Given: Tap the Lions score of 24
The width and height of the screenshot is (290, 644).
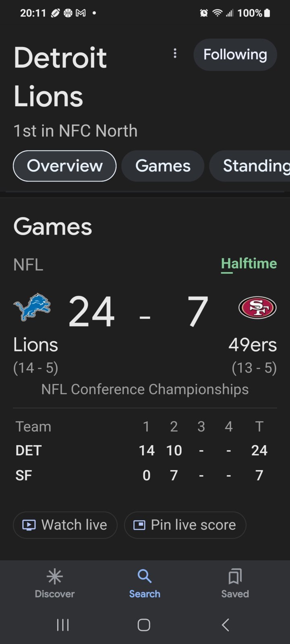Looking at the screenshot, I should pyautogui.click(x=92, y=311).
